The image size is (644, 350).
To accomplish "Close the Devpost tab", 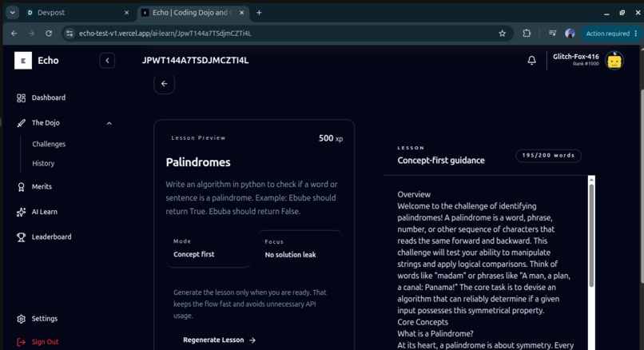I will click(126, 13).
